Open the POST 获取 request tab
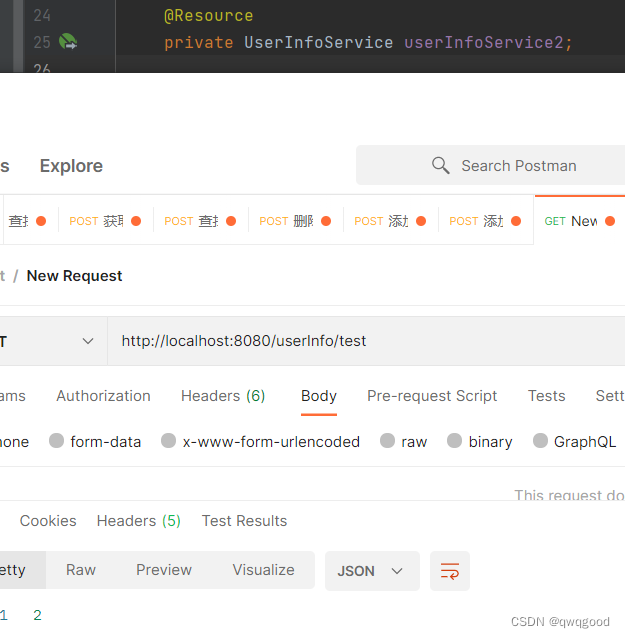625x638 pixels. tap(105, 221)
